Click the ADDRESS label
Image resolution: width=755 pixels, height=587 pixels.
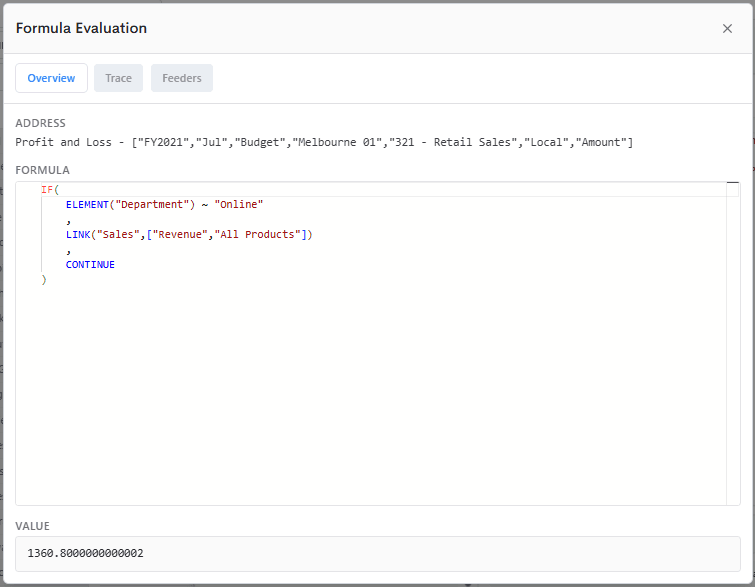pyautogui.click(x=40, y=123)
